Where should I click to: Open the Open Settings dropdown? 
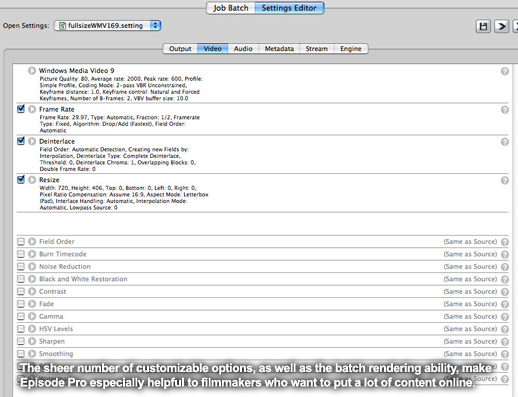tap(107, 26)
